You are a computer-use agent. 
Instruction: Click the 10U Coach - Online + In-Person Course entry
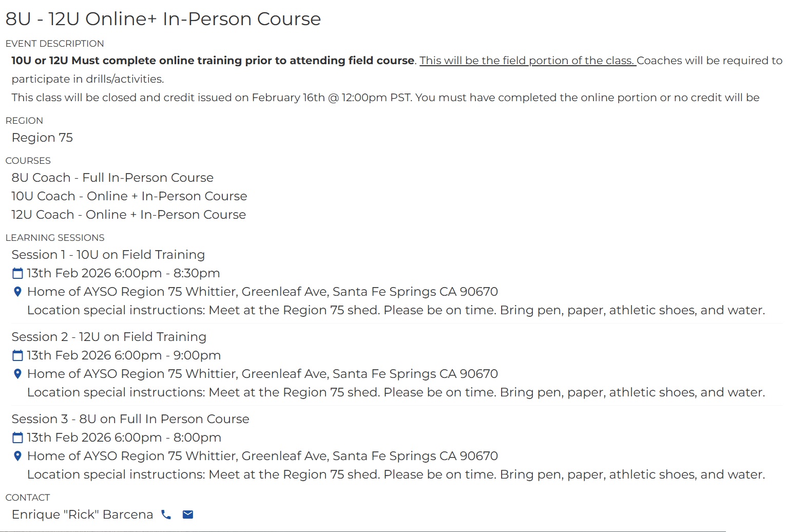coord(129,196)
